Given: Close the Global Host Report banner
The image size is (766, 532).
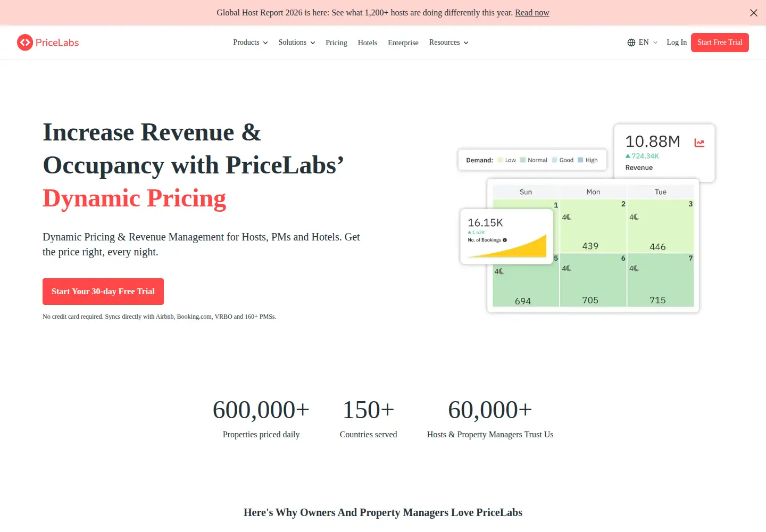Looking at the screenshot, I should click(x=754, y=13).
